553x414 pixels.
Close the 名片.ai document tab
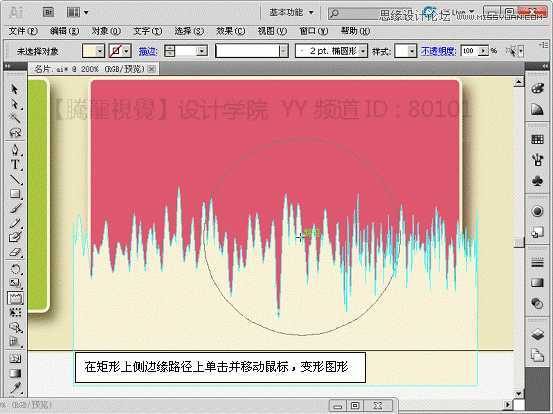point(152,69)
